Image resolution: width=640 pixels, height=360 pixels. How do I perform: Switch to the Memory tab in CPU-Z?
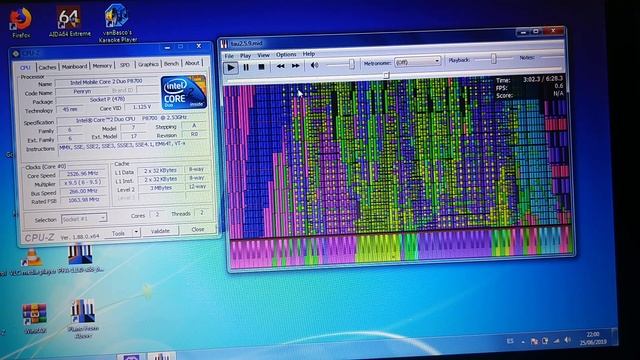pyautogui.click(x=102, y=65)
